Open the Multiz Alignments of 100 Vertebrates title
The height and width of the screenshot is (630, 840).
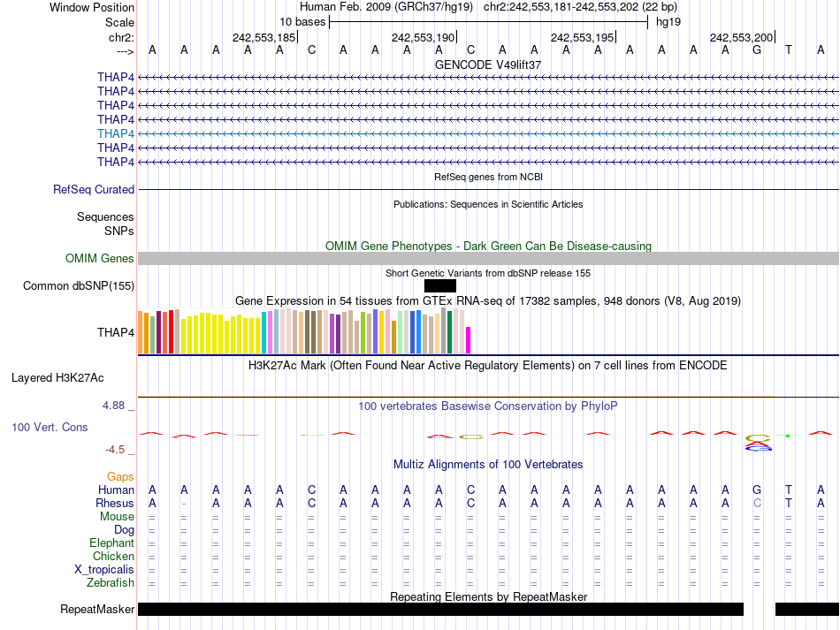click(x=488, y=464)
